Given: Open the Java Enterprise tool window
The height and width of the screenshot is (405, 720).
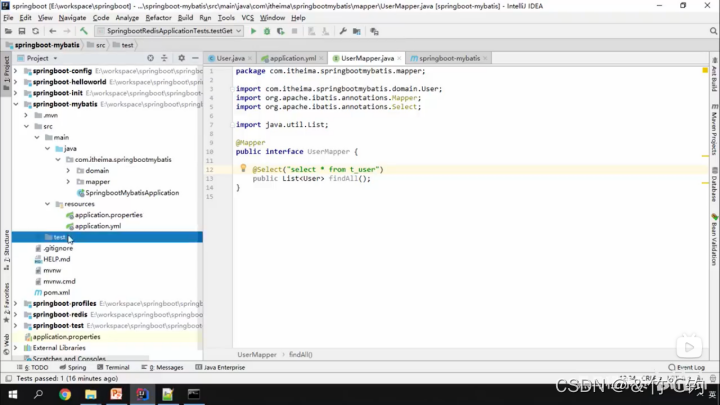Looking at the screenshot, I should [220, 367].
